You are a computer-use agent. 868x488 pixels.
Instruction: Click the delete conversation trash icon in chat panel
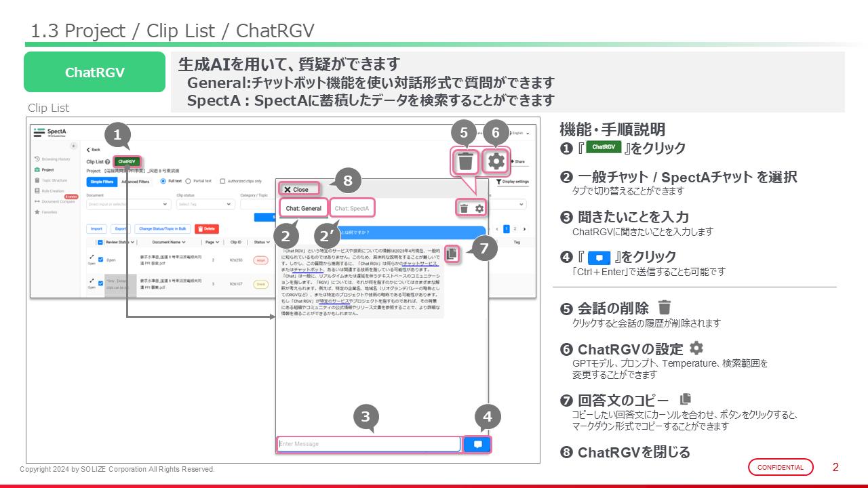(464, 209)
